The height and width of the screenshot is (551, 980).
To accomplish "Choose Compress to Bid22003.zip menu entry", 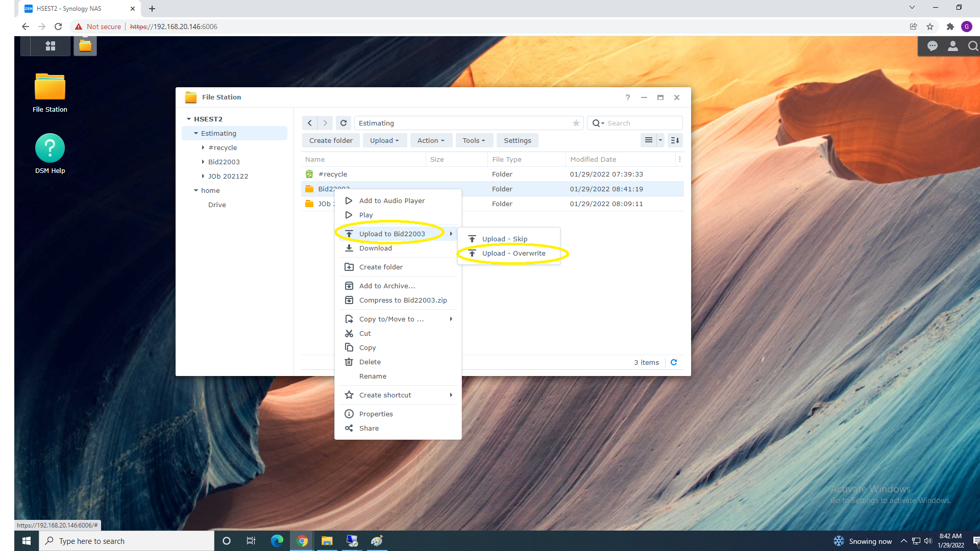I will [x=403, y=300].
